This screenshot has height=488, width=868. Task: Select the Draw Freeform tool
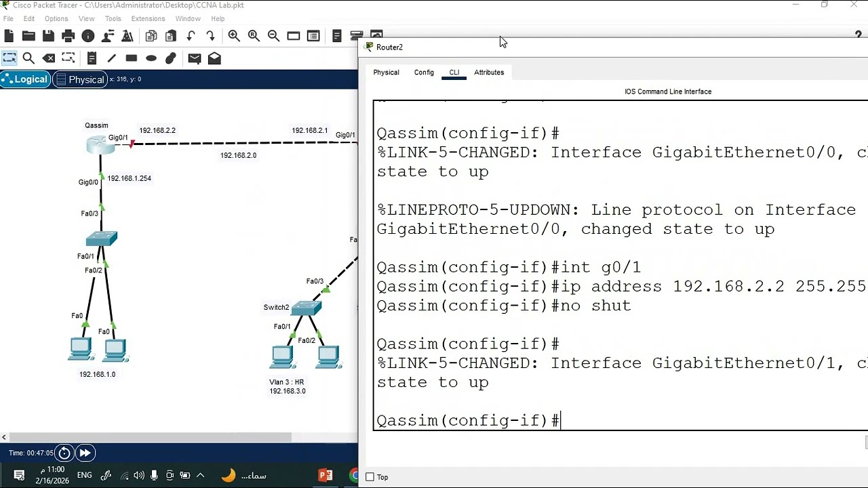coord(171,58)
